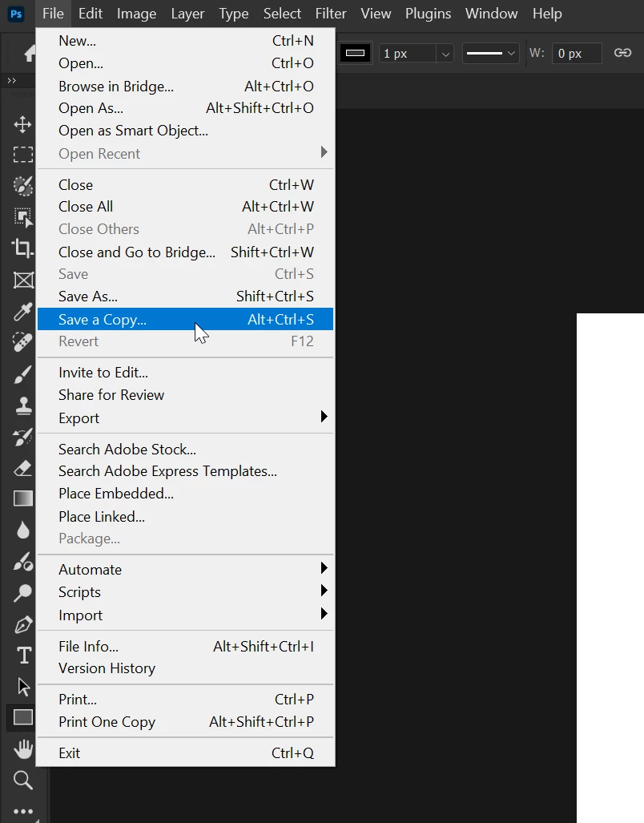Select the Object Selection tool
The width and height of the screenshot is (644, 823).
(22, 217)
